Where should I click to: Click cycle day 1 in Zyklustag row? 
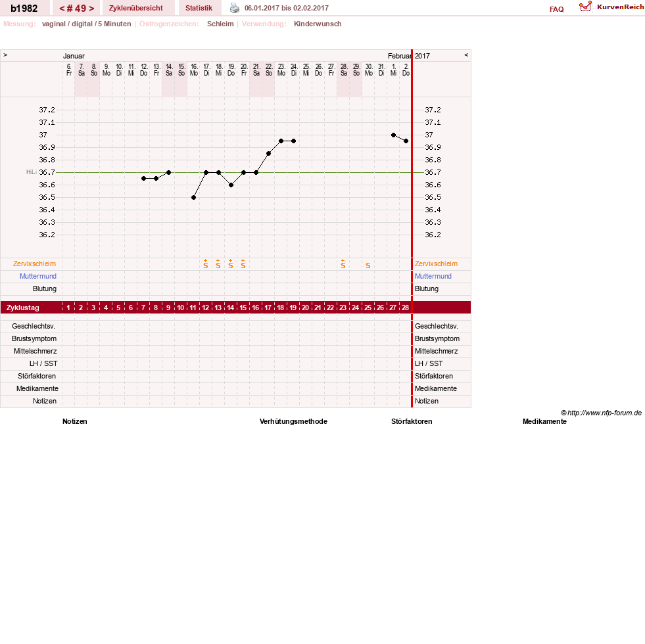pos(68,308)
